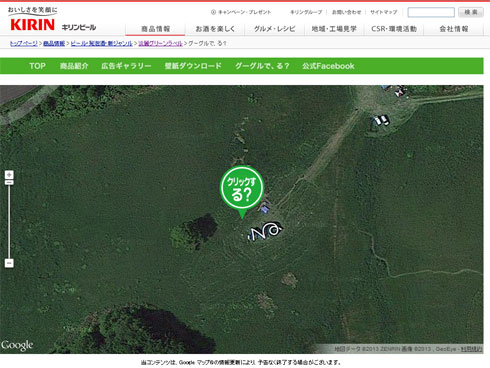The image size is (490, 368).
Task: Select 広告ギャラリー in green bar
Action: (x=126, y=66)
